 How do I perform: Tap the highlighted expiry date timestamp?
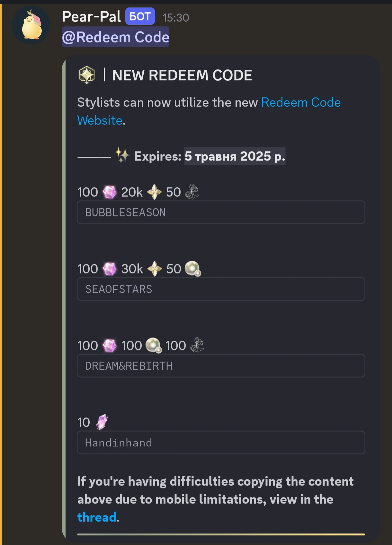click(235, 156)
